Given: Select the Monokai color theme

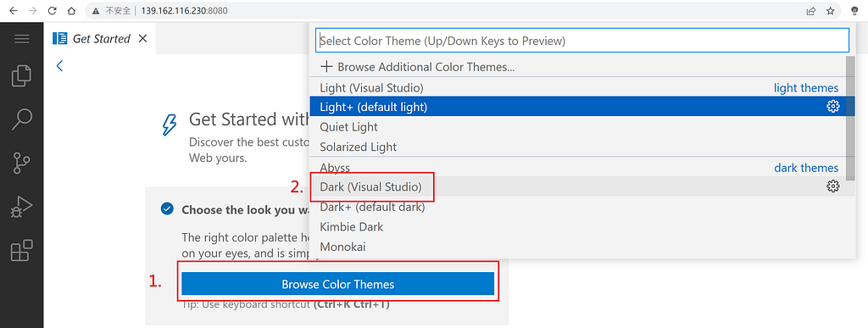Looking at the screenshot, I should [x=342, y=247].
